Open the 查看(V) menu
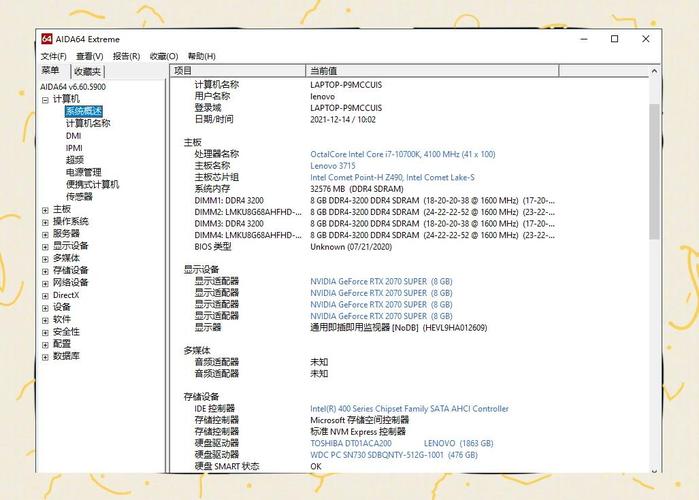 point(90,56)
